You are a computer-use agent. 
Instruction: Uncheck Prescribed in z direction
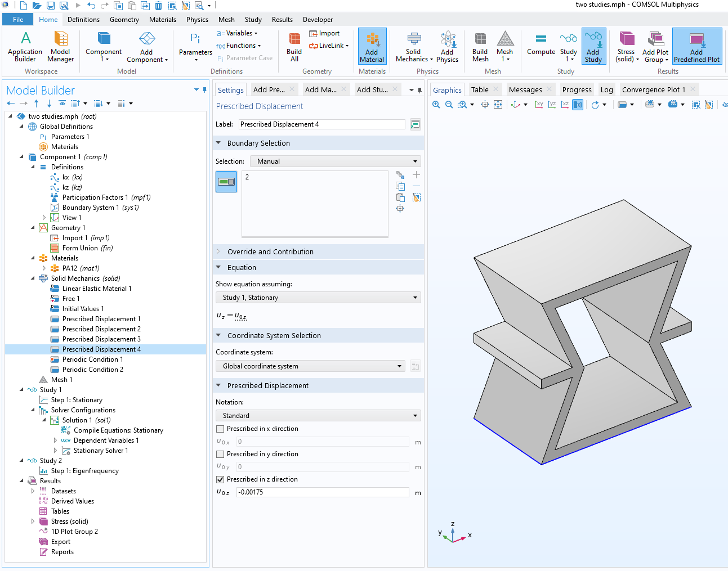click(220, 479)
